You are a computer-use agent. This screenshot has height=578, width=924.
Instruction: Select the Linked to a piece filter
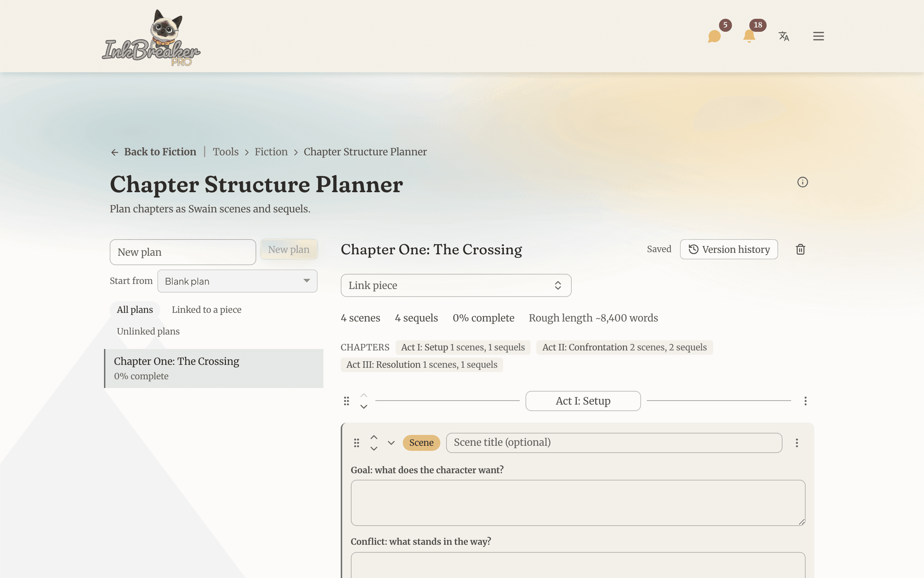tap(206, 310)
